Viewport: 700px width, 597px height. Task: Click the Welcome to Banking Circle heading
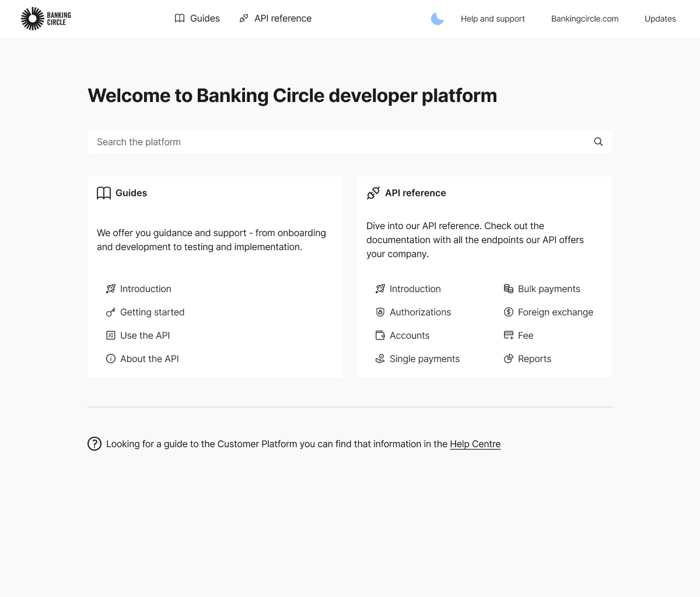292,96
